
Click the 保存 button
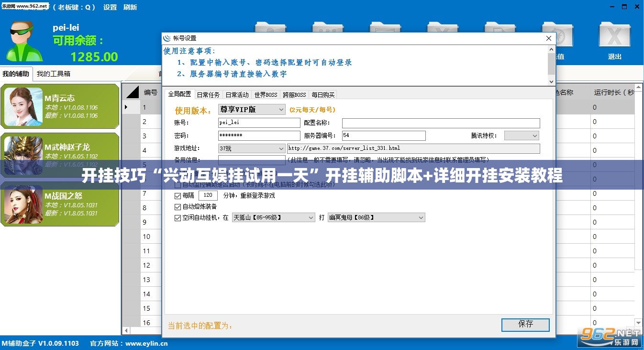pyautogui.click(x=525, y=324)
